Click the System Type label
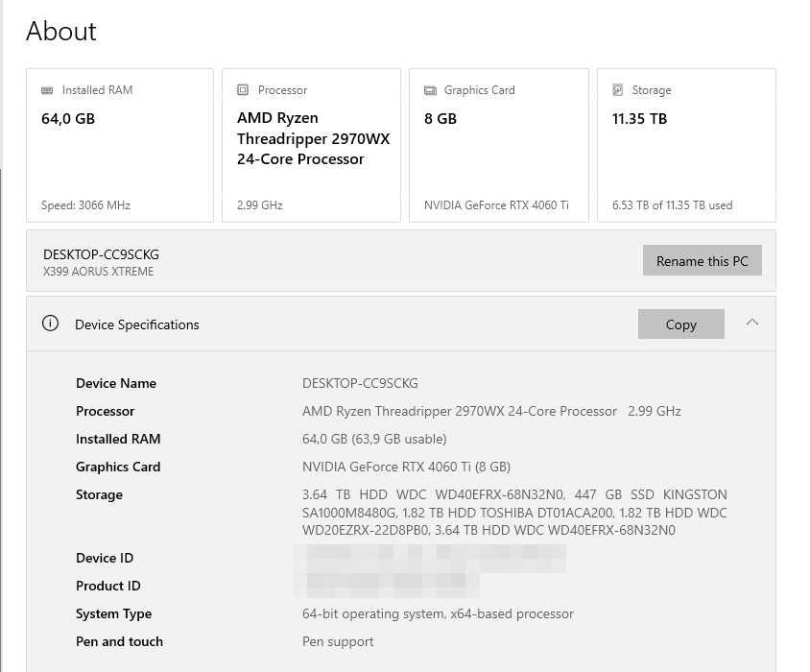 point(113,613)
